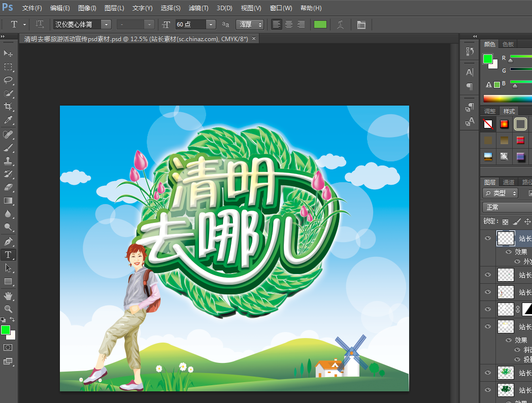Switch to the 通道 tab

508,182
